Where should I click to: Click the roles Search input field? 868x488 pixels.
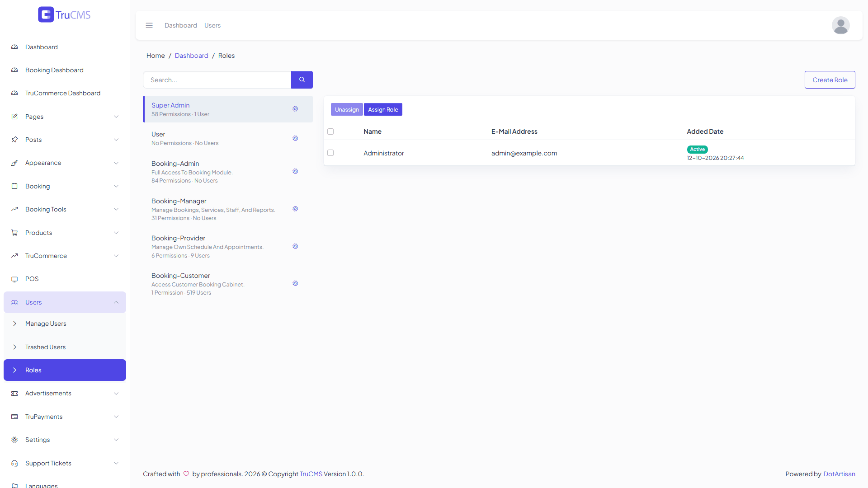pyautogui.click(x=217, y=80)
